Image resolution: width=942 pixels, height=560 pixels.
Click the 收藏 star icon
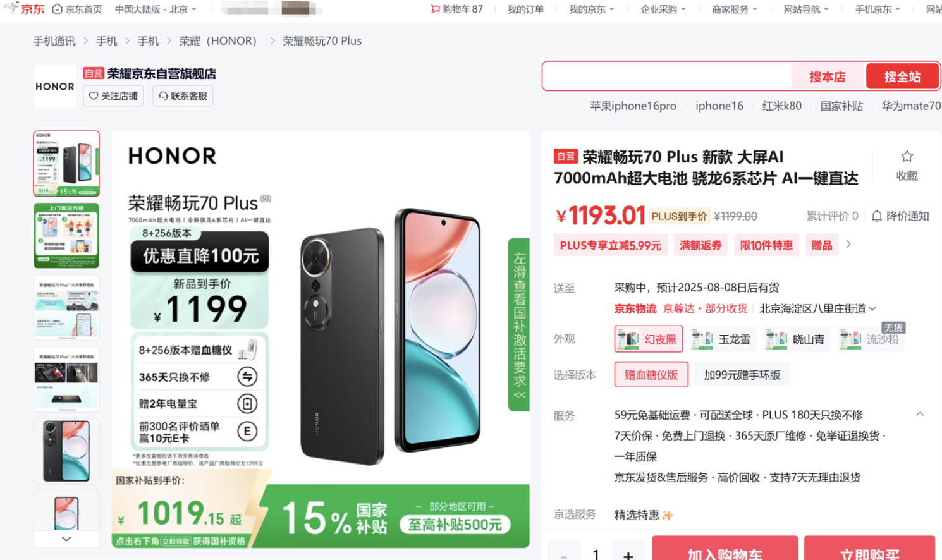tap(907, 157)
